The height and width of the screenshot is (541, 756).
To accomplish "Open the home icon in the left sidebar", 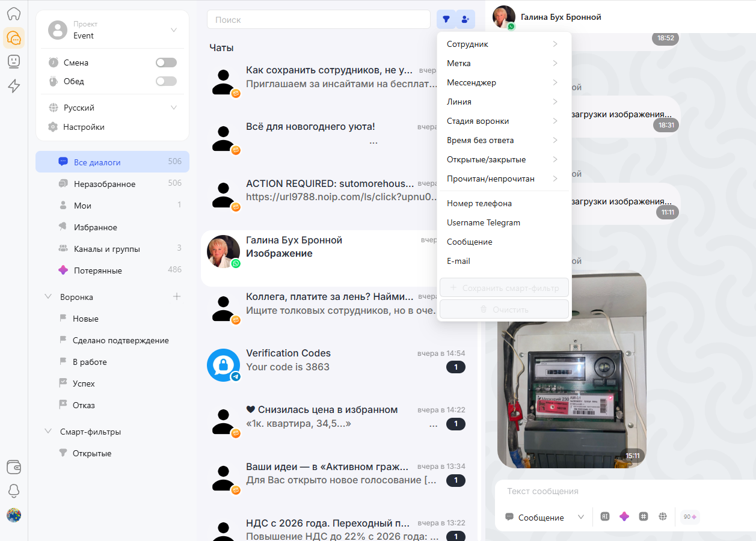I will [13, 14].
